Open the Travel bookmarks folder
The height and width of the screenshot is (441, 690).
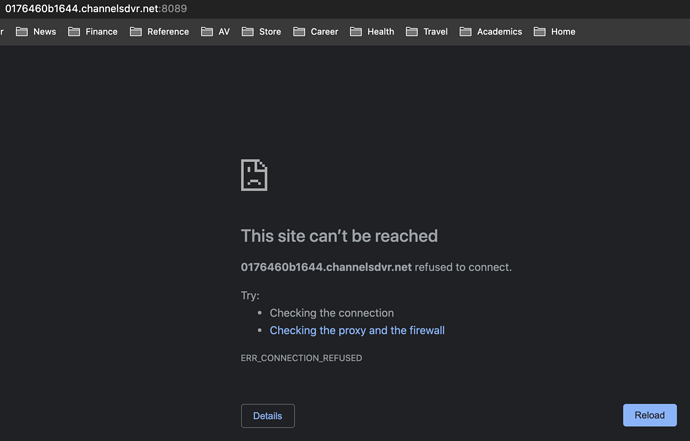point(427,32)
